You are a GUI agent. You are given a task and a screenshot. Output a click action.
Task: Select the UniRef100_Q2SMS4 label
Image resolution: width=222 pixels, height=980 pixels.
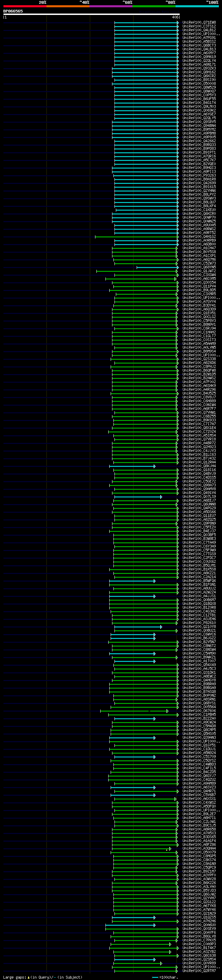coord(199,959)
